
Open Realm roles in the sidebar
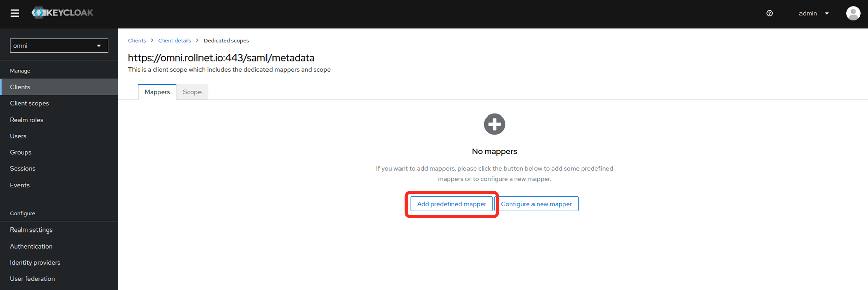click(59, 120)
